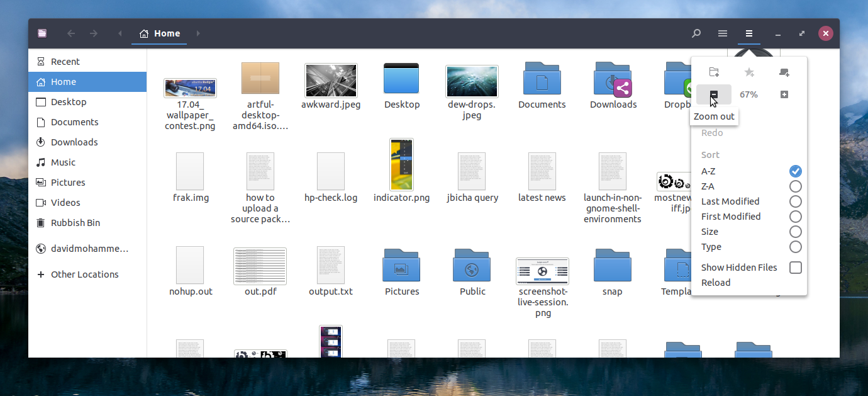
Task: Close the hamburger menu popover
Action: coord(748,33)
